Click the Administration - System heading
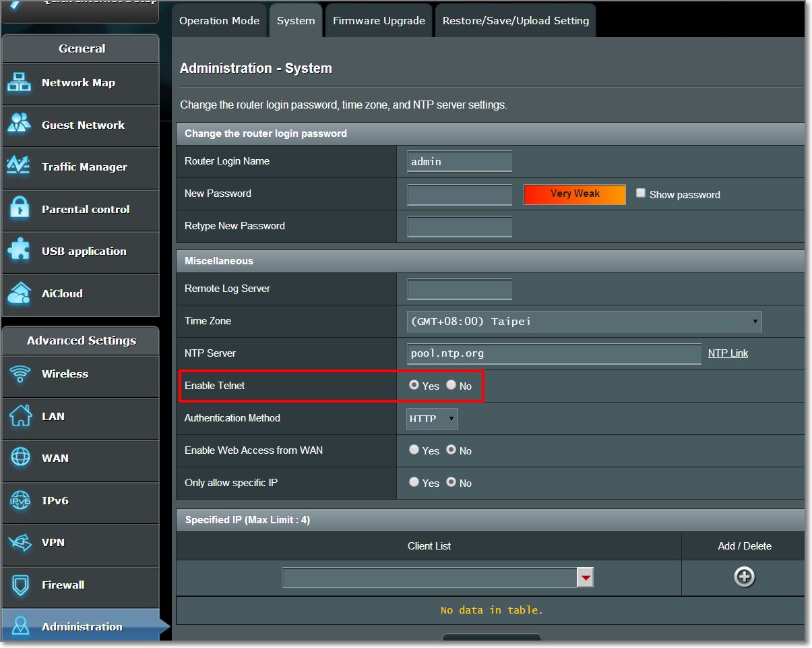812x648 pixels. pos(255,68)
